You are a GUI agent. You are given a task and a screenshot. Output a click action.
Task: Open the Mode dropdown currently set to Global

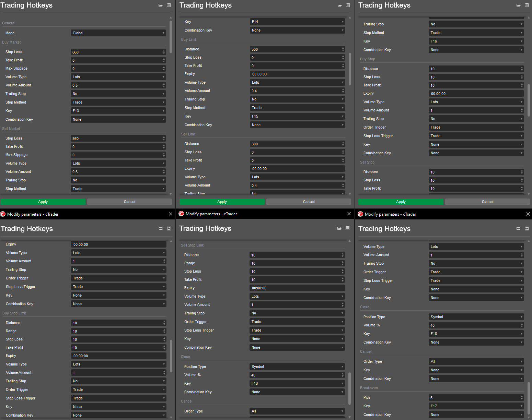coord(118,33)
